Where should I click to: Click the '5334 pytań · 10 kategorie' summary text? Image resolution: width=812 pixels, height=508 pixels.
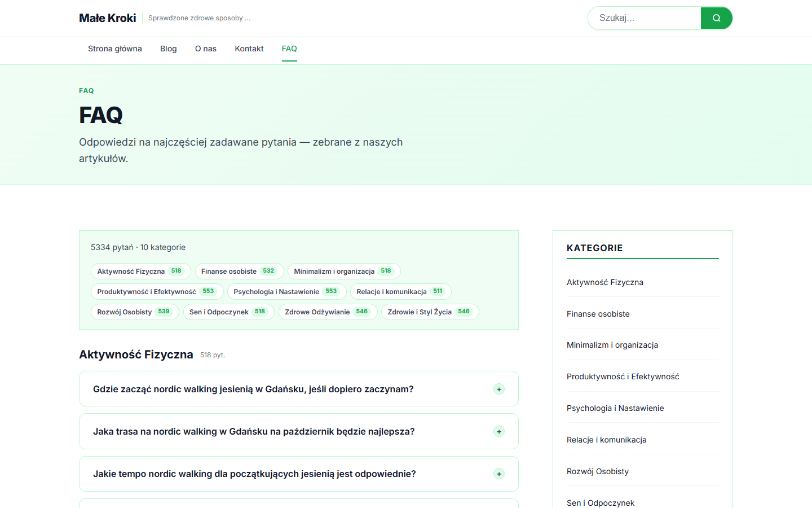[138, 247]
